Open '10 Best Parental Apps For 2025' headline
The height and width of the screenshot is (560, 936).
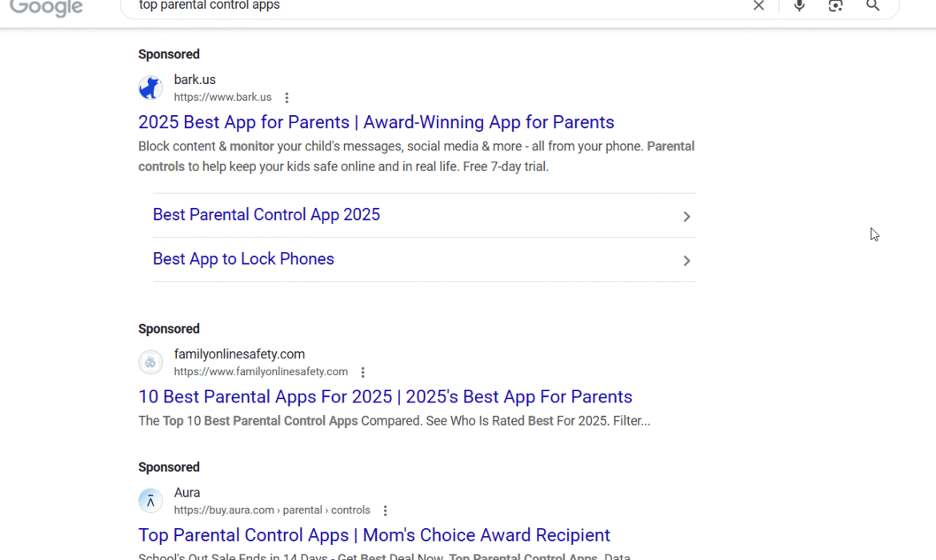click(385, 397)
